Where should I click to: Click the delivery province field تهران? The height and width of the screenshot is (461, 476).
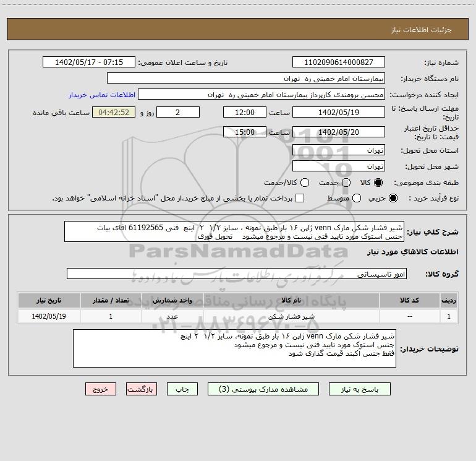[x=339, y=150]
